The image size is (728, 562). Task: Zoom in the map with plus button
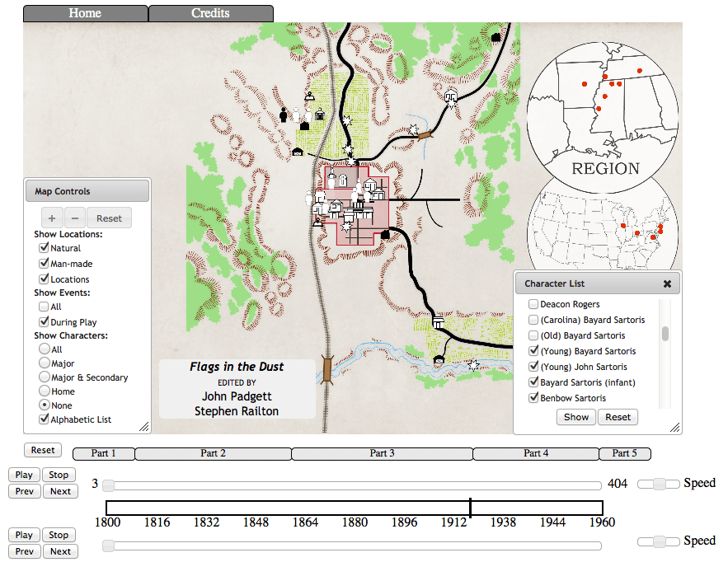pyautogui.click(x=52, y=218)
